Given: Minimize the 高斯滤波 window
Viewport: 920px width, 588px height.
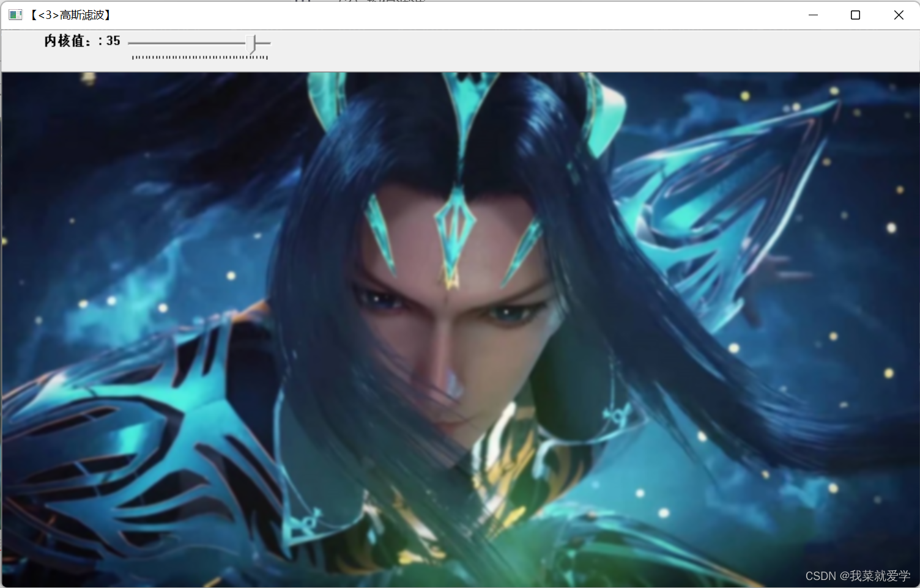Looking at the screenshot, I should [813, 15].
